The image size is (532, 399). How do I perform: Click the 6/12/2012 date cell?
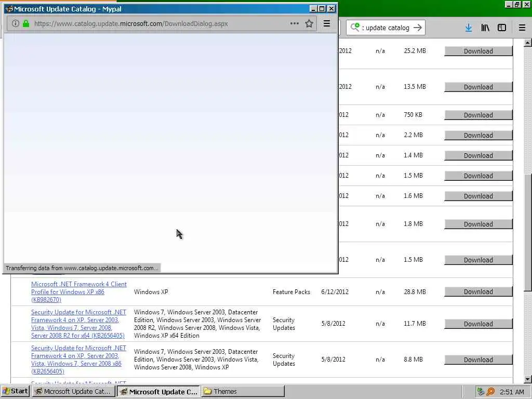point(335,292)
